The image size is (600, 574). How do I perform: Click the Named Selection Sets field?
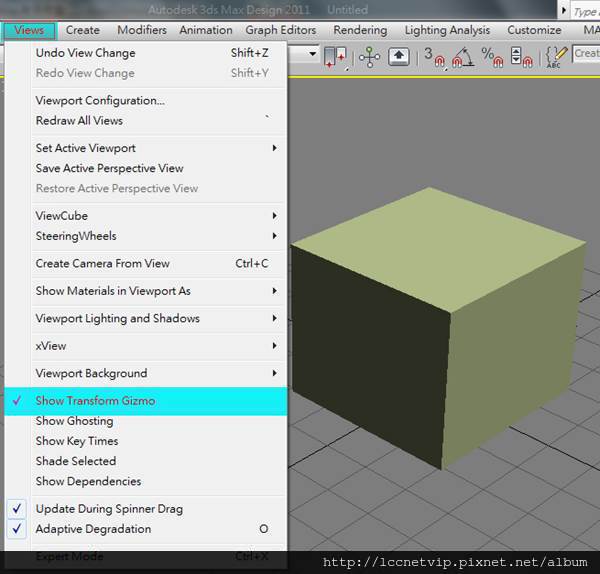click(x=587, y=55)
